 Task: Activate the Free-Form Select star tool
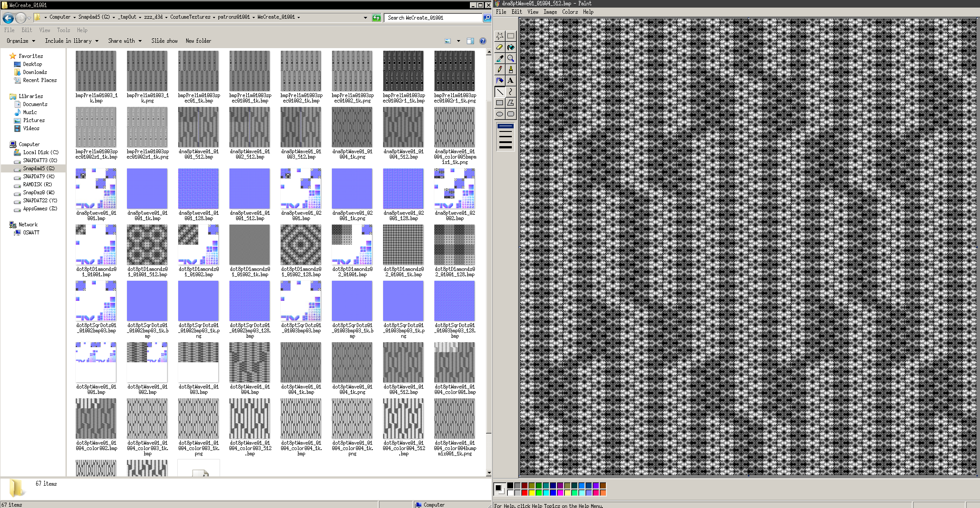tap(499, 36)
